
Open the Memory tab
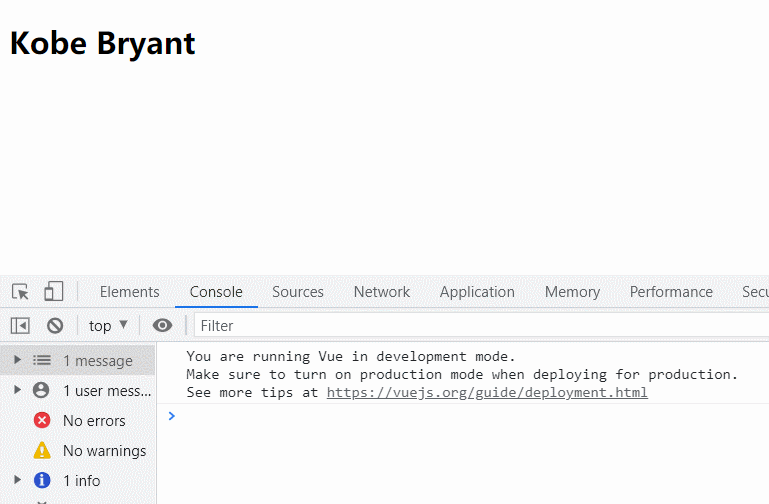coord(572,292)
